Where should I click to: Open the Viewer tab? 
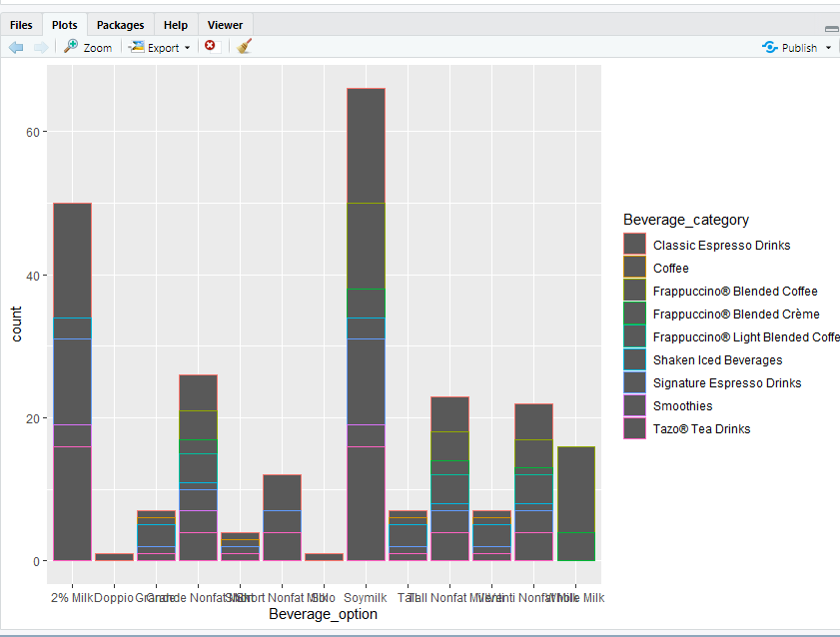tap(225, 25)
